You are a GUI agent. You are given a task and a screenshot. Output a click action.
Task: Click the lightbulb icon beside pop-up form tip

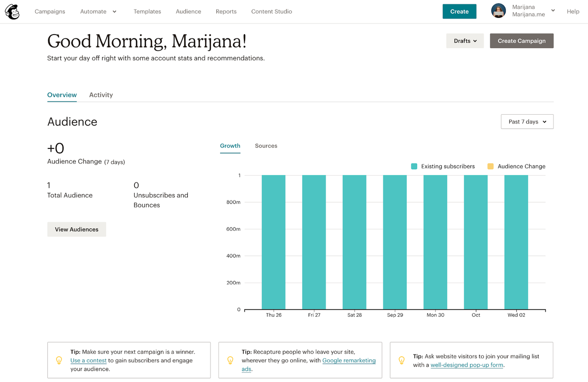click(x=402, y=360)
